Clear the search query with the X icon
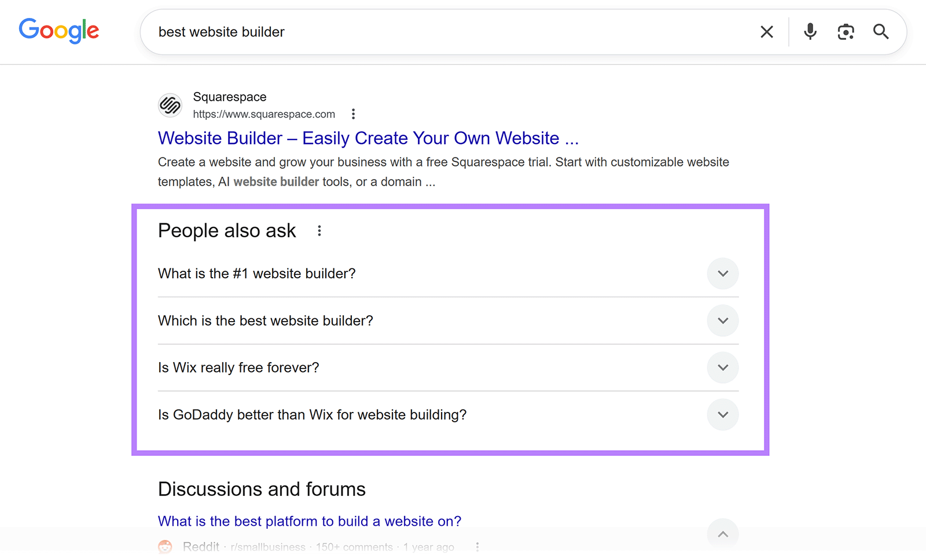Screen dimensions: 926x560 tap(766, 32)
